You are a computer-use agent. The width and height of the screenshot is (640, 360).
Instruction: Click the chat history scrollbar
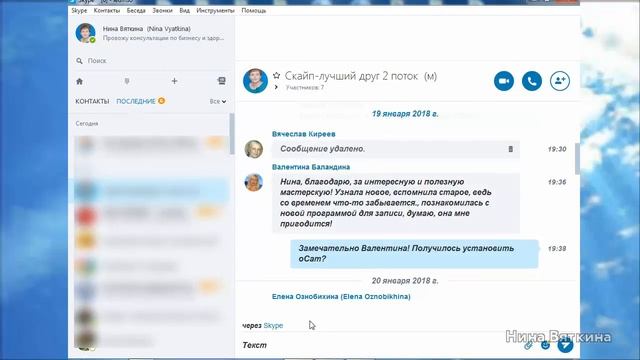(577, 158)
